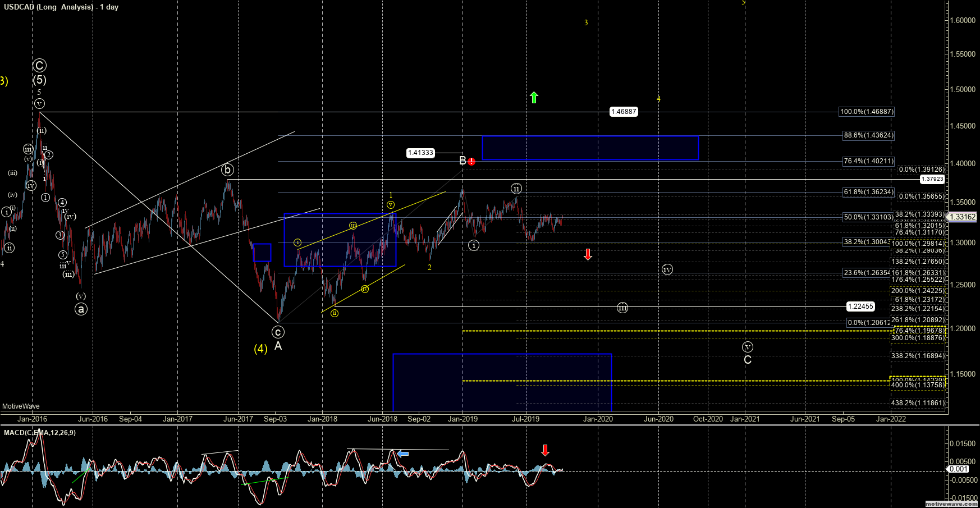Select the white circled ii label near Jul-2019
980x508 pixels.
[516, 189]
